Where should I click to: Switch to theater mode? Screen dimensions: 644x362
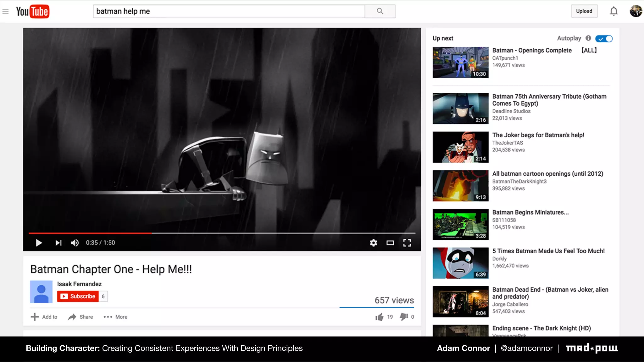[x=390, y=243]
